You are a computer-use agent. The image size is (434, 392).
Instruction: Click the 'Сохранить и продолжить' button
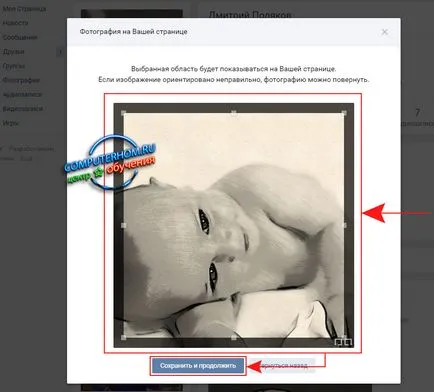click(198, 366)
